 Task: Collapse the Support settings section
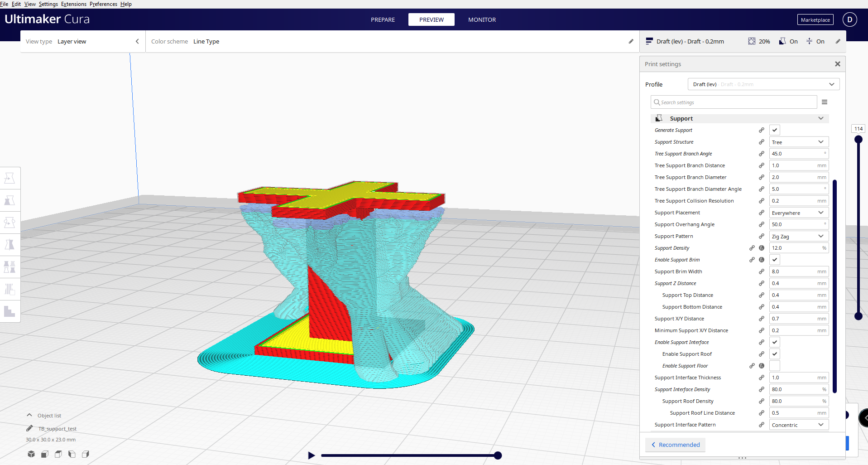coord(740,118)
